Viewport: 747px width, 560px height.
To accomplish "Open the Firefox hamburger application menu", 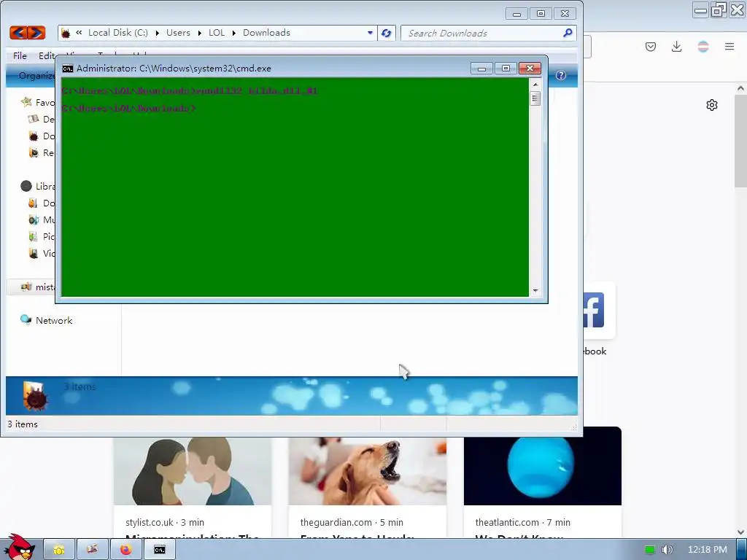I will pyautogui.click(x=729, y=47).
